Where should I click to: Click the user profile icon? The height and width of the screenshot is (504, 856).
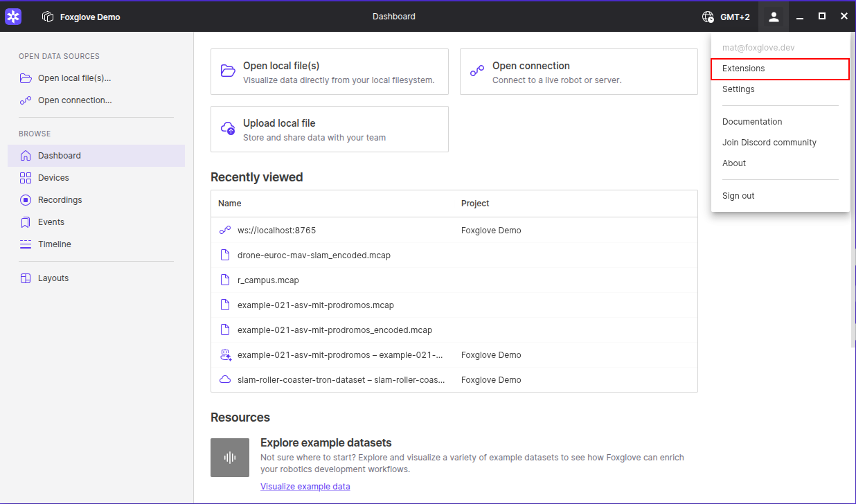tap(774, 17)
